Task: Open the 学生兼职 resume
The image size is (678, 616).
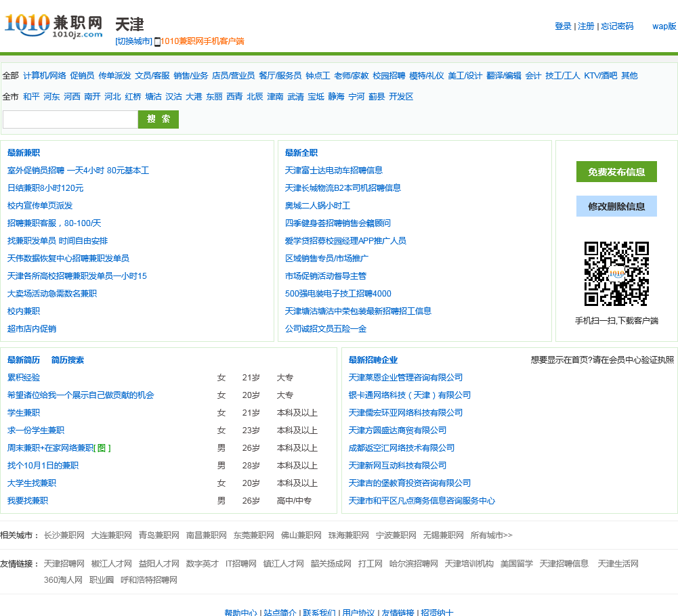Action: (x=23, y=413)
